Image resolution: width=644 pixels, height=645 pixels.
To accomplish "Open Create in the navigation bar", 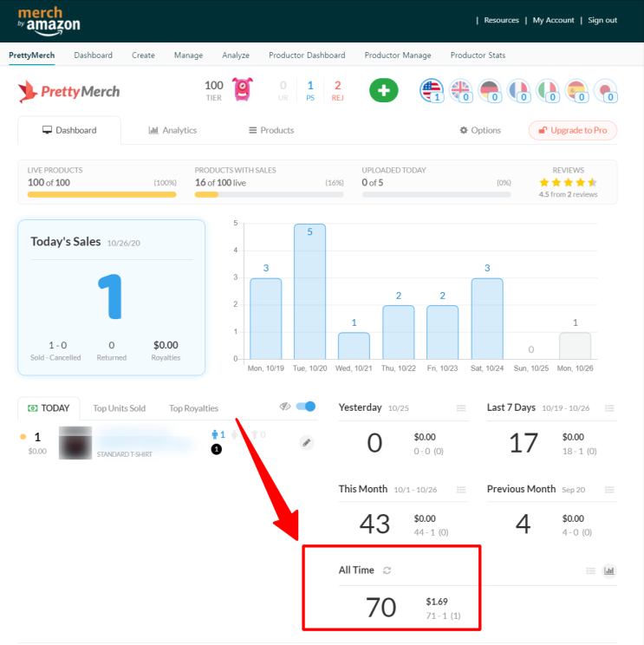I will pos(143,55).
